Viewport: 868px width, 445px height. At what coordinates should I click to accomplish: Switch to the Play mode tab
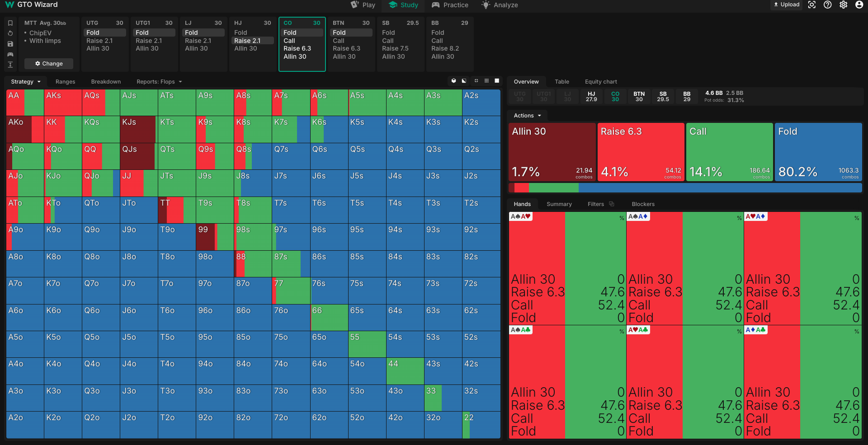pos(363,5)
